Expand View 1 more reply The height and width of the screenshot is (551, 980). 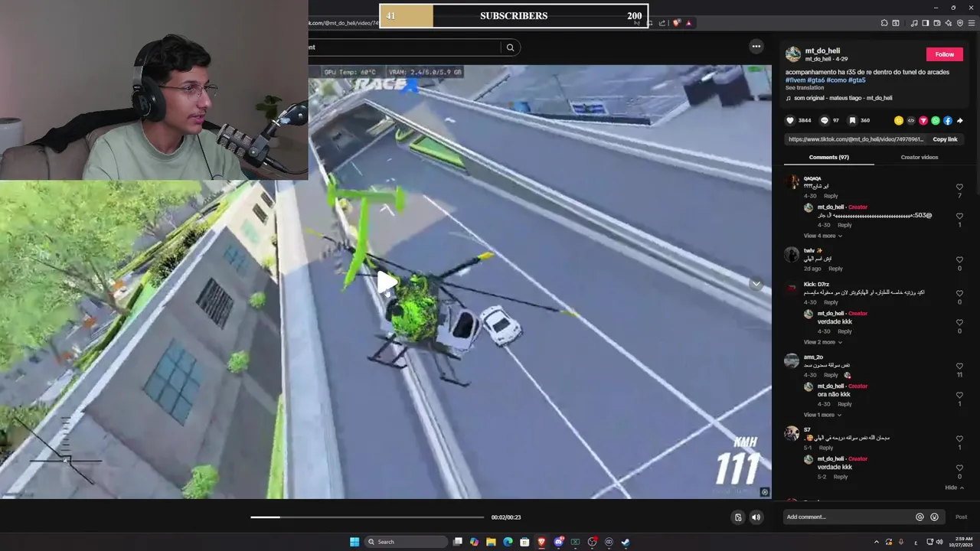tap(822, 415)
